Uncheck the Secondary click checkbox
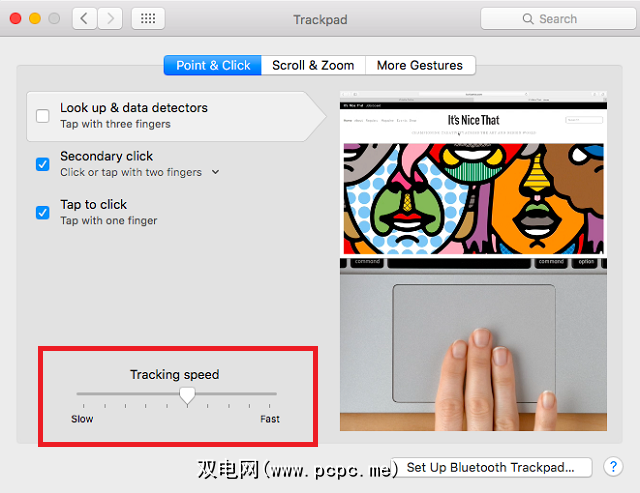This screenshot has height=493, width=640. point(42,164)
